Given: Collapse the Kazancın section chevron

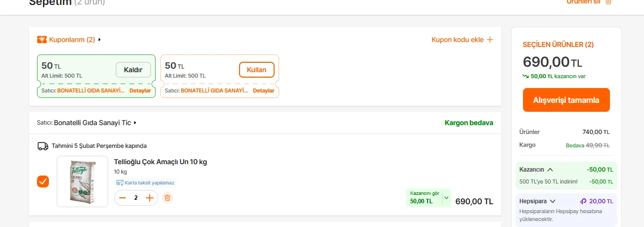Looking at the screenshot, I should click(x=550, y=169).
